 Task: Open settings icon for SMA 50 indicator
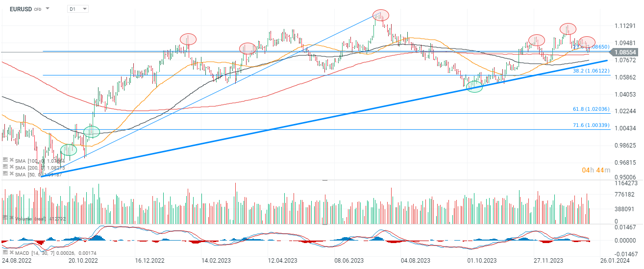click(x=5, y=173)
